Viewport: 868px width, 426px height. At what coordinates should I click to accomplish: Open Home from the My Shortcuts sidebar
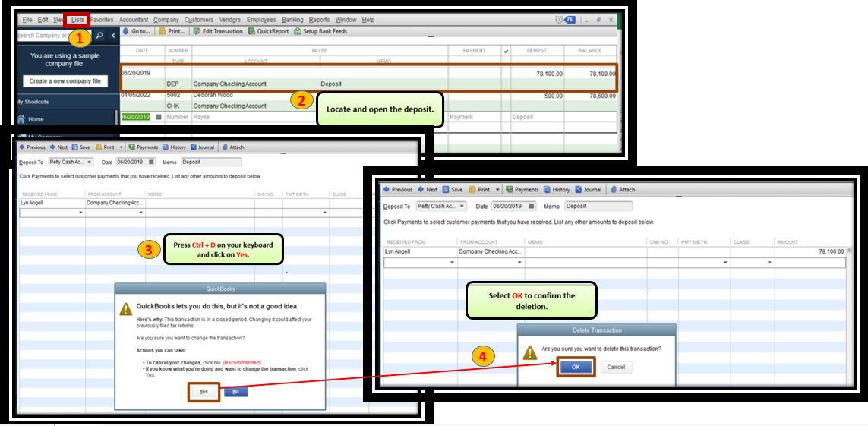coord(30,119)
